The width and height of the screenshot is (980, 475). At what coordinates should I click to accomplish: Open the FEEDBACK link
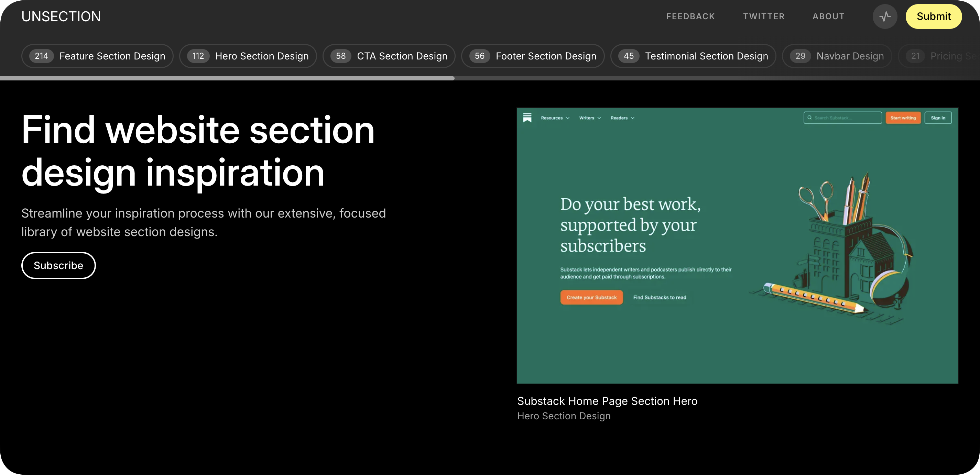[x=690, y=16]
